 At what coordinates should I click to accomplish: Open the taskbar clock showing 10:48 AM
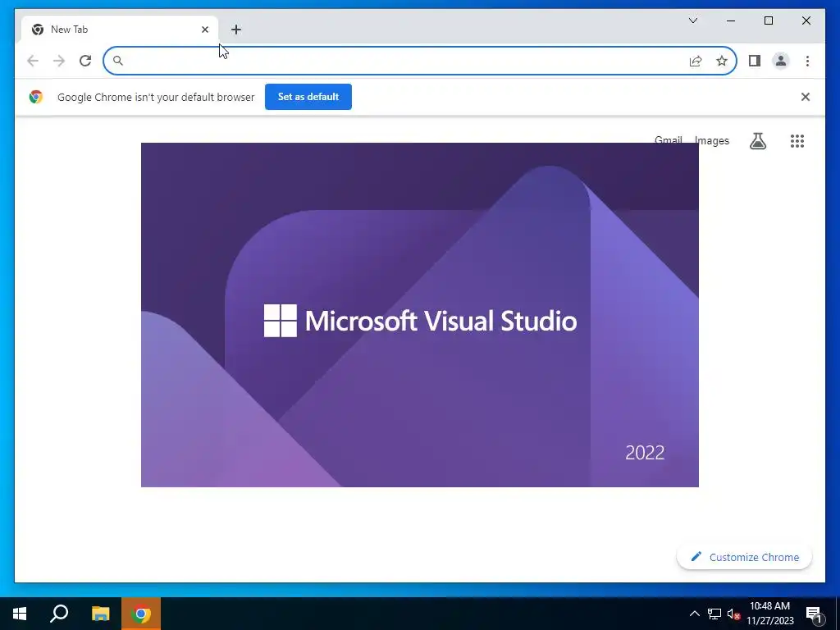769,614
